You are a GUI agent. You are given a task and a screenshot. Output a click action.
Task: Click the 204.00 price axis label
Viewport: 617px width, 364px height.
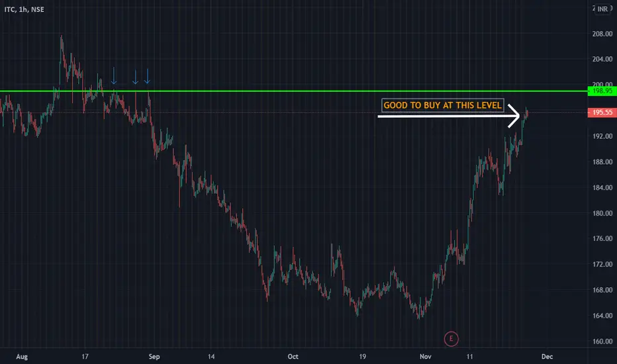(x=602, y=59)
